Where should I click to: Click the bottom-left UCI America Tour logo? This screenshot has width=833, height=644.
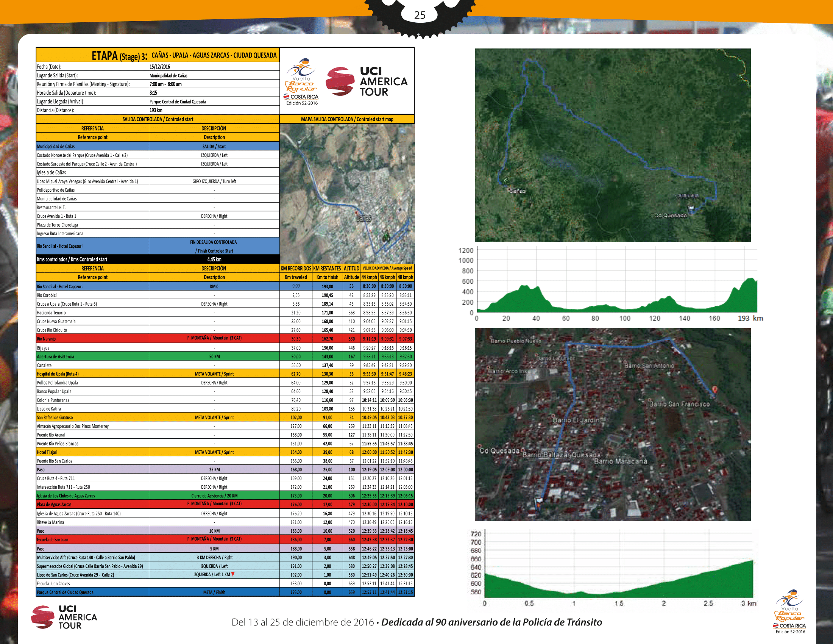[x=64, y=617]
